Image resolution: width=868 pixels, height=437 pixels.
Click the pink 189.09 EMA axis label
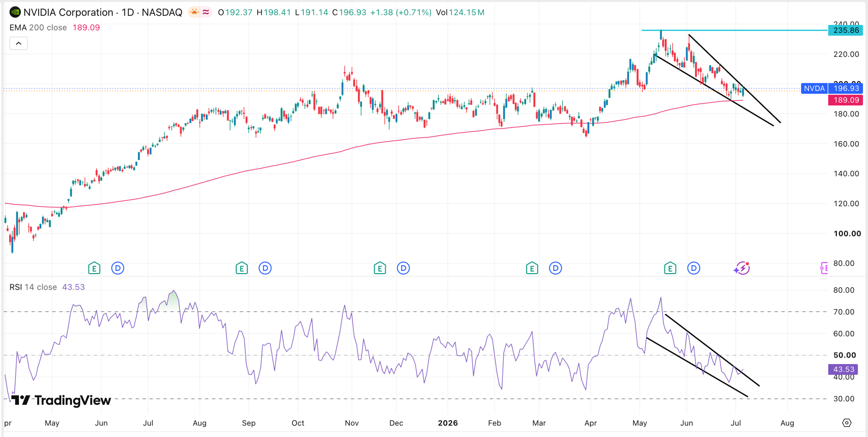point(846,100)
